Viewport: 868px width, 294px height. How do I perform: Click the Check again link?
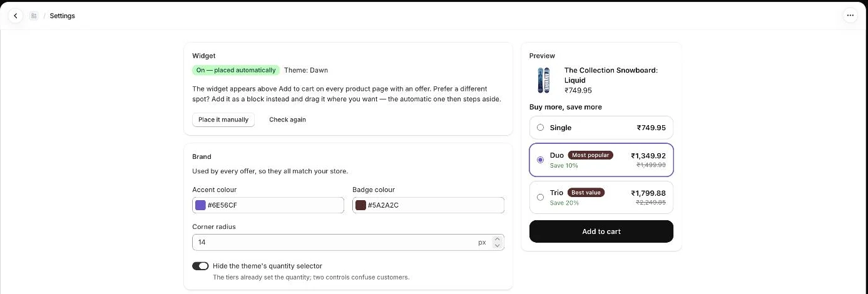[x=287, y=119]
